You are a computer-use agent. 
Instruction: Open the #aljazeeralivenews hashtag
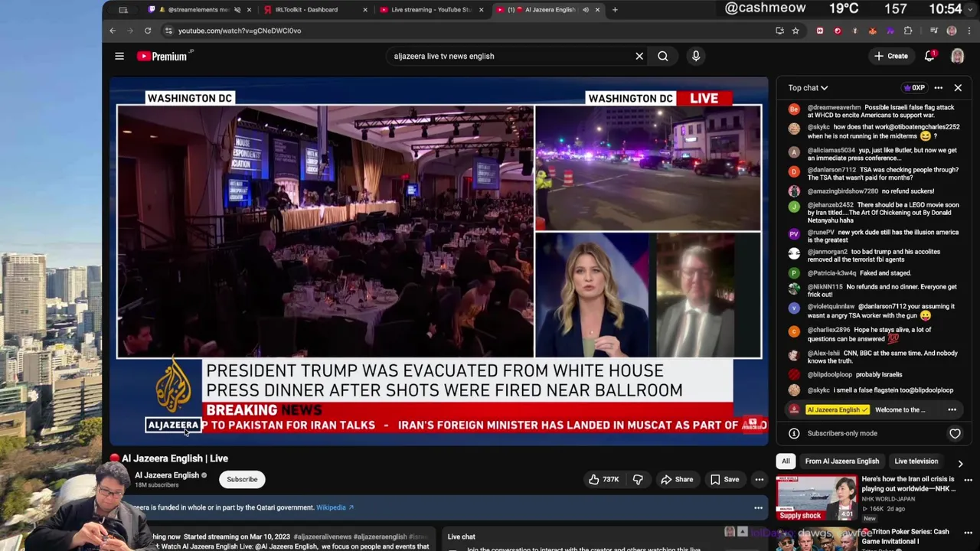(x=322, y=537)
